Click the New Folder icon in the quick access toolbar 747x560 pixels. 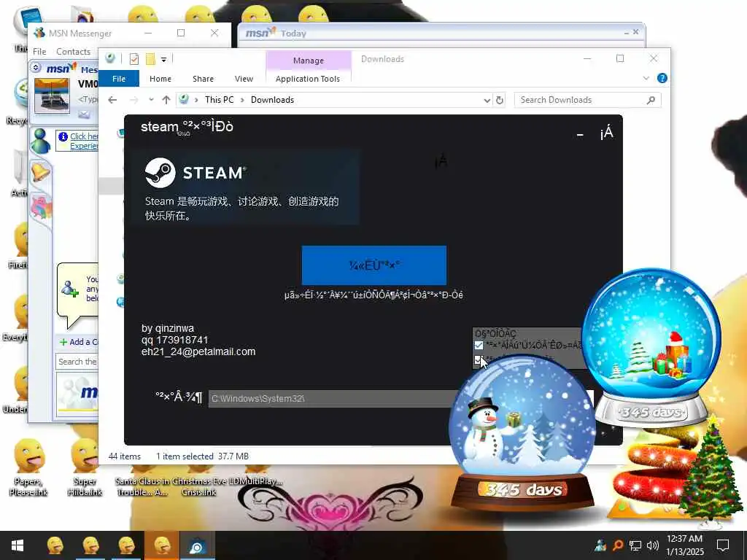(150, 59)
